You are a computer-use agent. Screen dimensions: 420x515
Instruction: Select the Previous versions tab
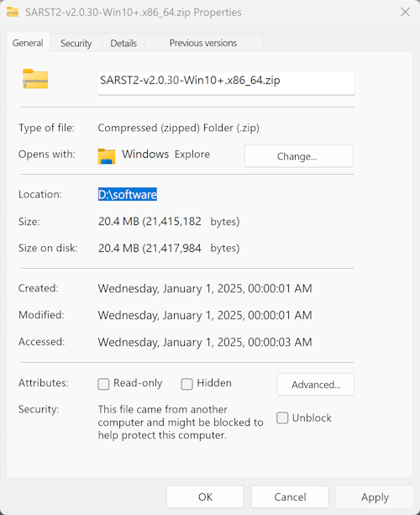[x=203, y=43]
